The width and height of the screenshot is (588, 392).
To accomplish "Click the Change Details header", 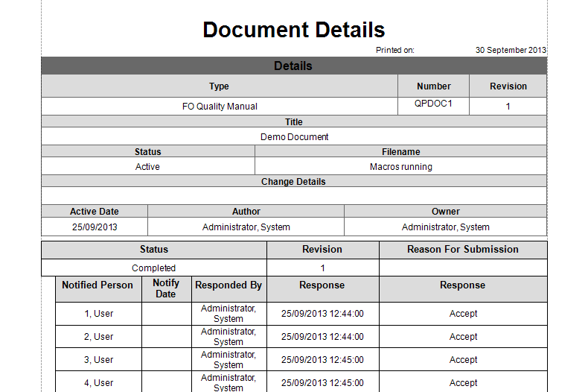I will point(294,181).
